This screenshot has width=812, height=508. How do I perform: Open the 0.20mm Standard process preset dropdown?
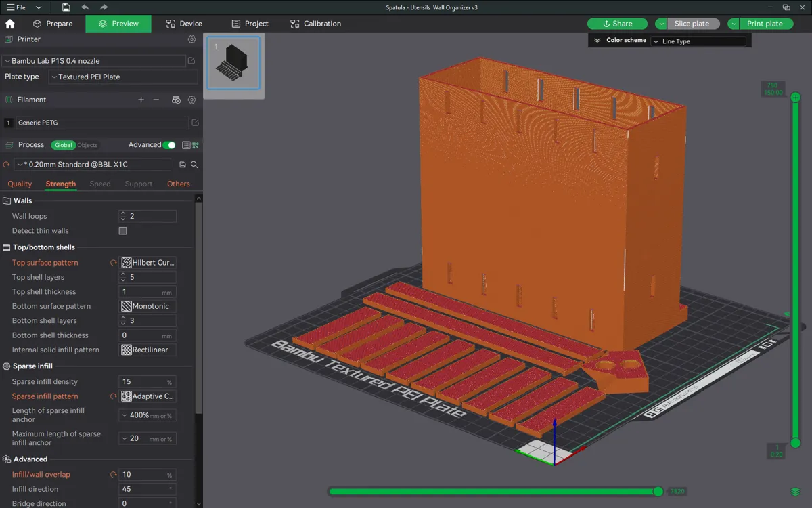tap(92, 165)
